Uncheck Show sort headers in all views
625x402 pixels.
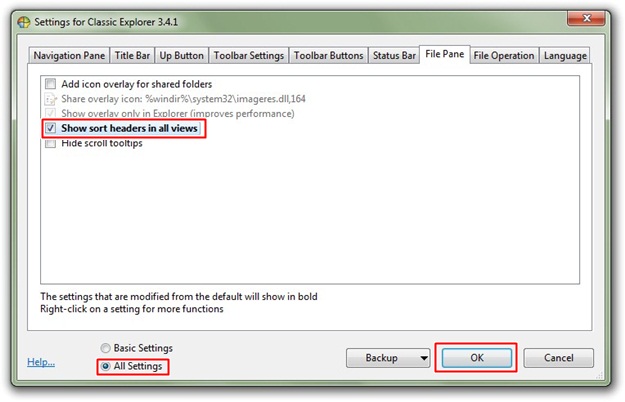pos(50,128)
